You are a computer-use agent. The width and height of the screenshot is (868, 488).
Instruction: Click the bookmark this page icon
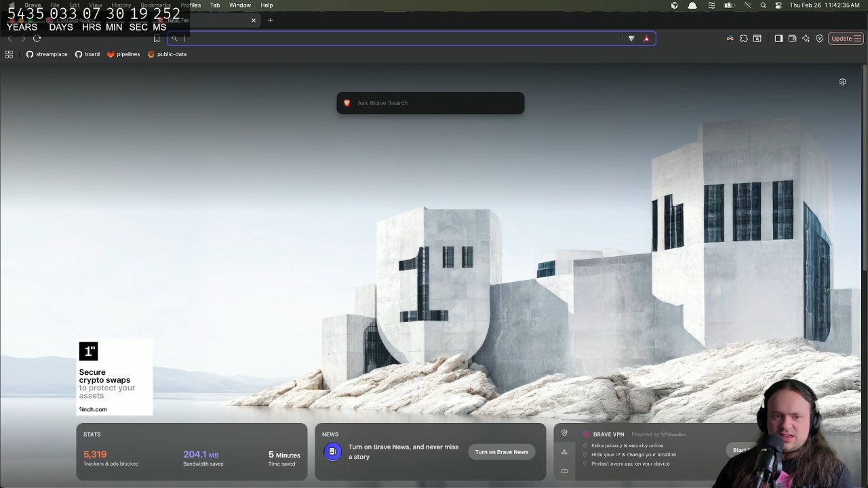157,39
